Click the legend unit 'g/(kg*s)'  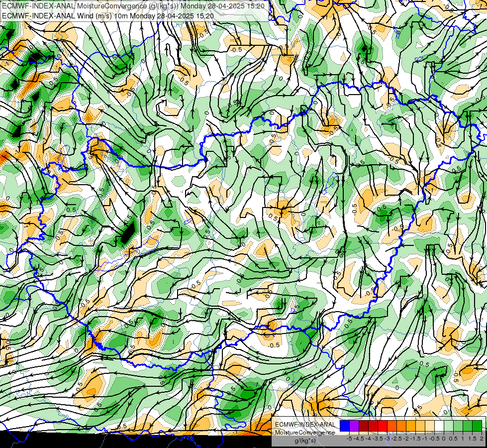305,441
